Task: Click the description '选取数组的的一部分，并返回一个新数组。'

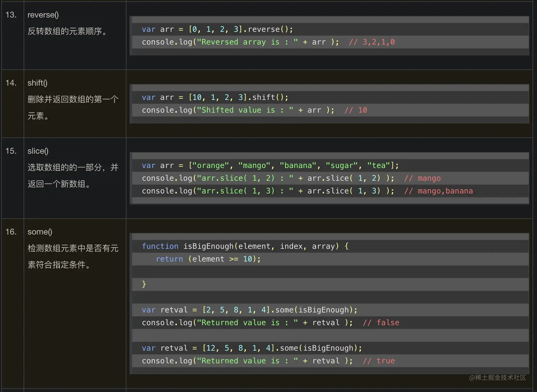Action: 73,176
